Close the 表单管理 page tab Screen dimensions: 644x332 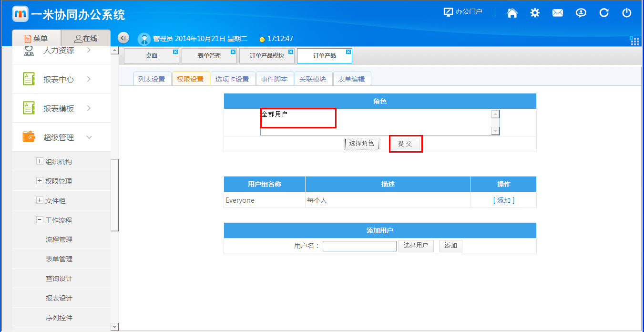233,52
